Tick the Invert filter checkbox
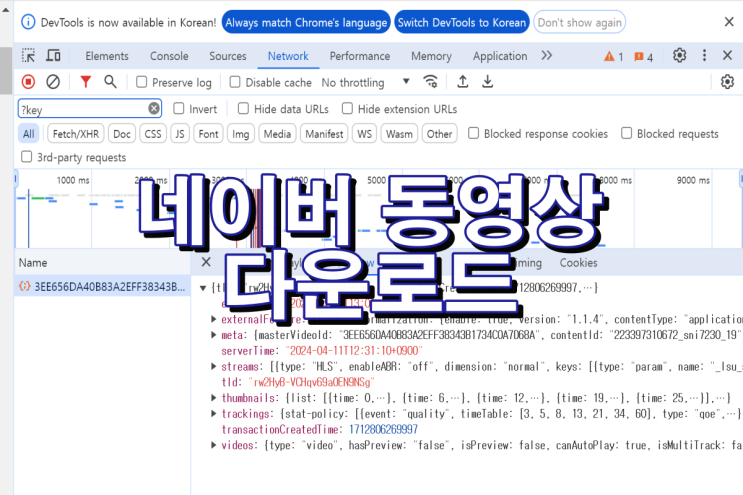This screenshot has height=495, width=743. [179, 109]
